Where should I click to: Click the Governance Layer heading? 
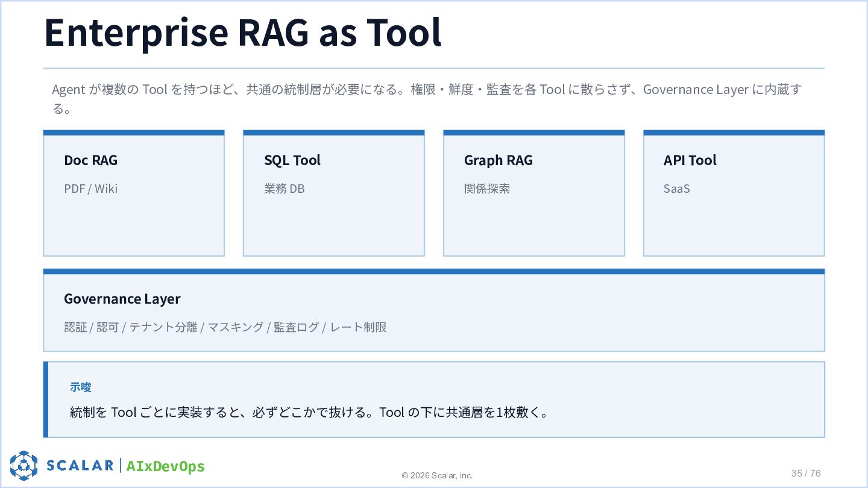pos(122,299)
